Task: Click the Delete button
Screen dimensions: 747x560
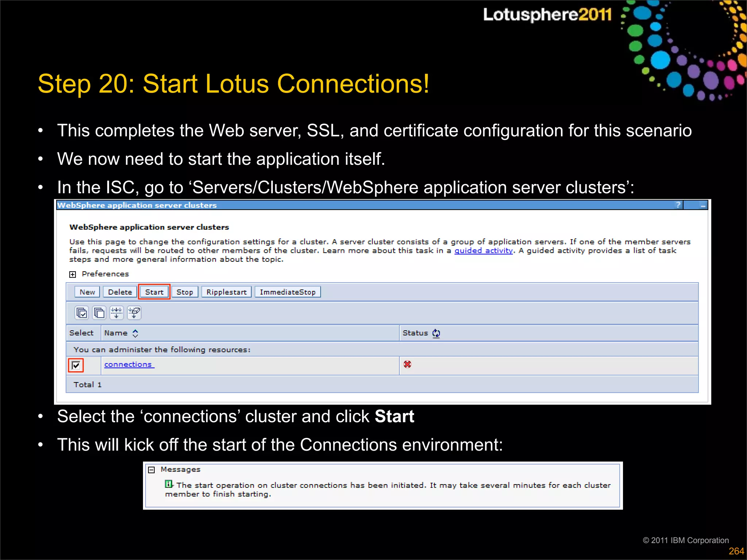Action: click(120, 292)
